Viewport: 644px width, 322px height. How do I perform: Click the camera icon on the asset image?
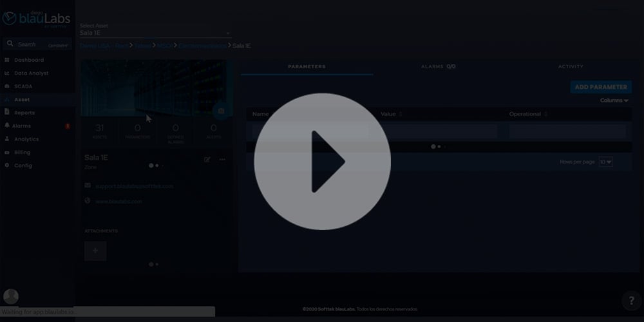tap(221, 111)
